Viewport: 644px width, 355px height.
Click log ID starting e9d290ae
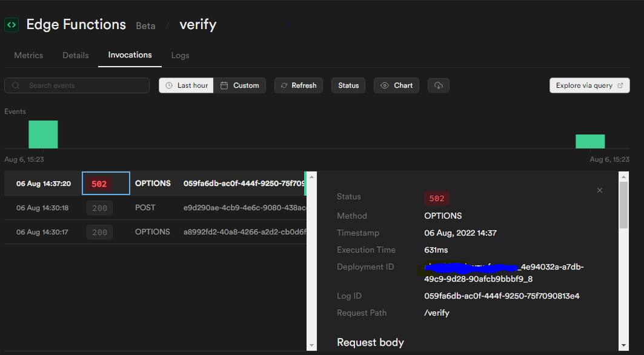[x=245, y=208]
